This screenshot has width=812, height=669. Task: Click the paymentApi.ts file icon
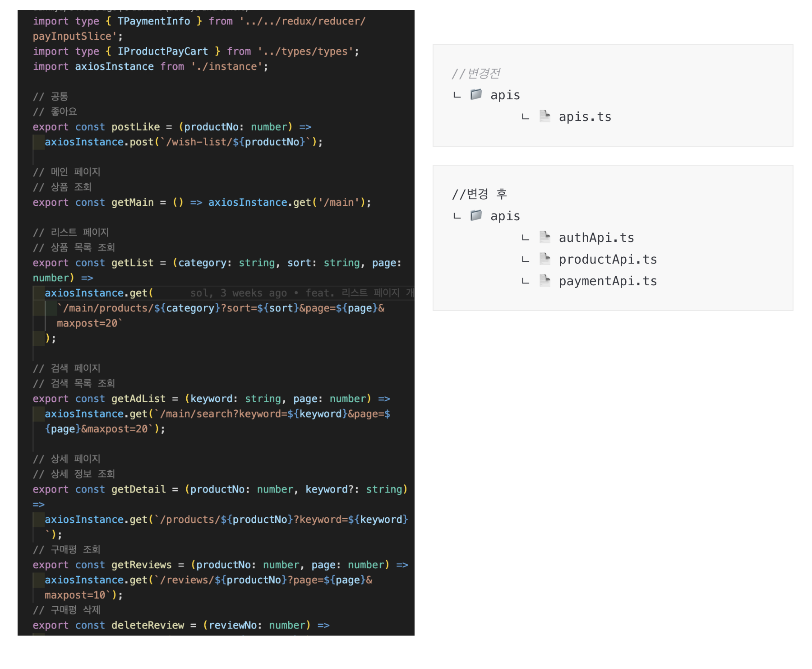pos(545,280)
